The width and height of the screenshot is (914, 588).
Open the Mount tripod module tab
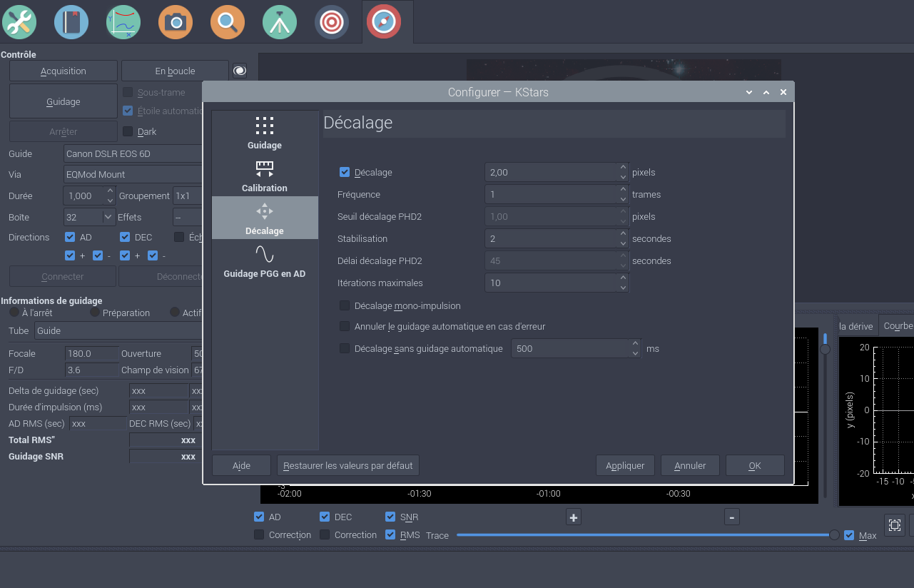point(280,22)
